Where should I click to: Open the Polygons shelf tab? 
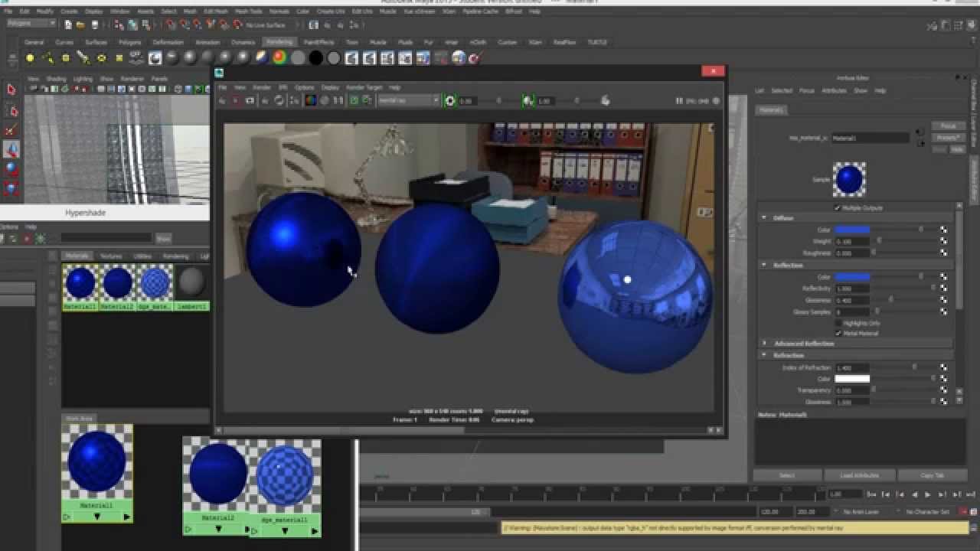[130, 42]
